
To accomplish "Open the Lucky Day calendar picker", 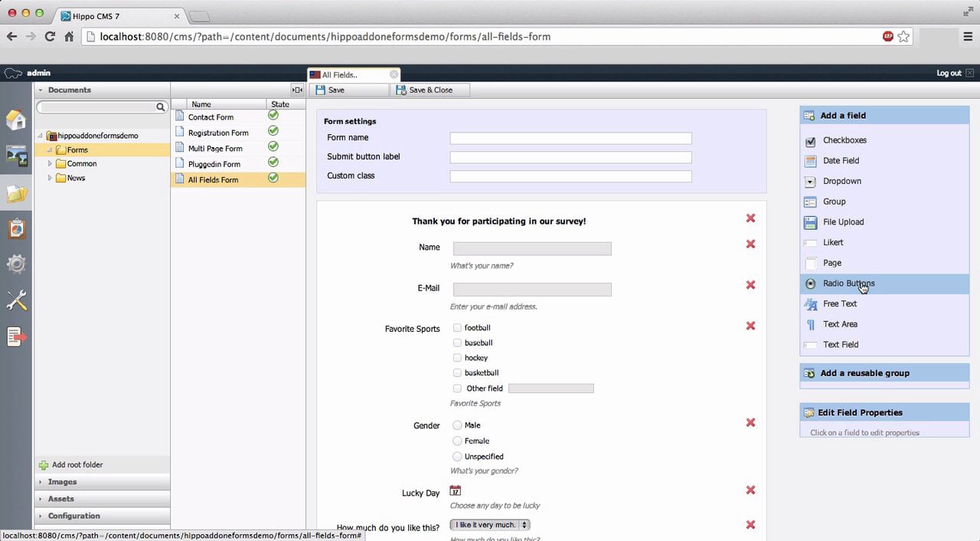I will point(456,491).
